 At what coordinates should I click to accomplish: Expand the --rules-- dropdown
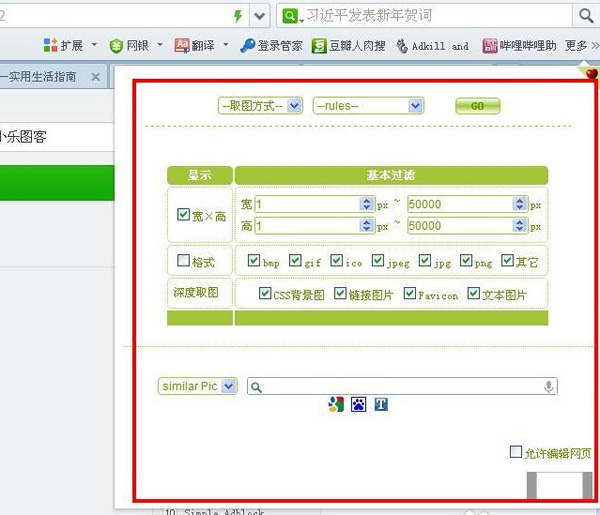(368, 106)
